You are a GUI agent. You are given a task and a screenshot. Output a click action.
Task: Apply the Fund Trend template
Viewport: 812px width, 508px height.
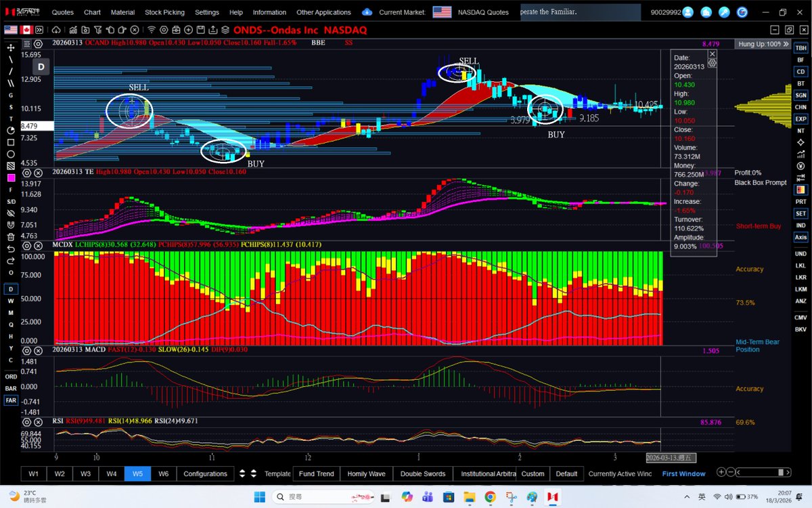(316, 473)
